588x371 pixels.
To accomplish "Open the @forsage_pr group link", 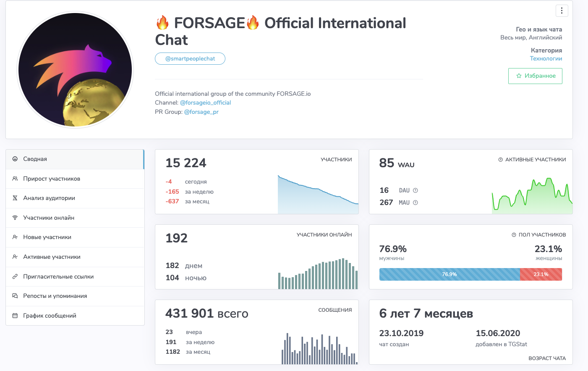I will click(201, 112).
